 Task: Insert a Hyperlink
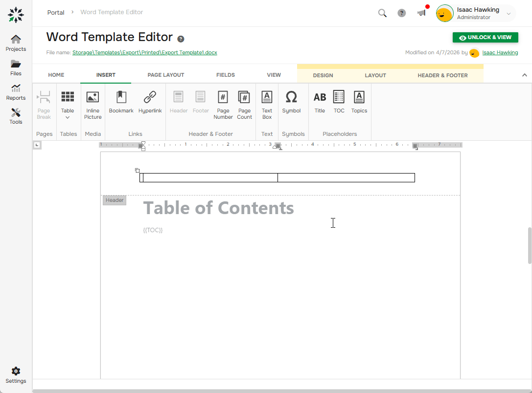150,102
